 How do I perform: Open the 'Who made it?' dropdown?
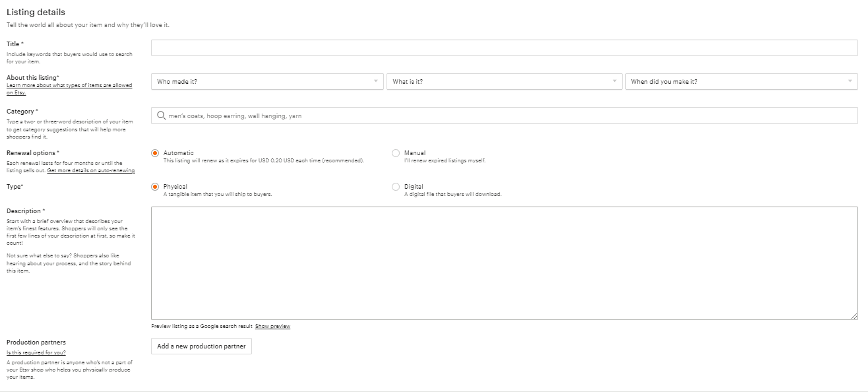click(267, 82)
